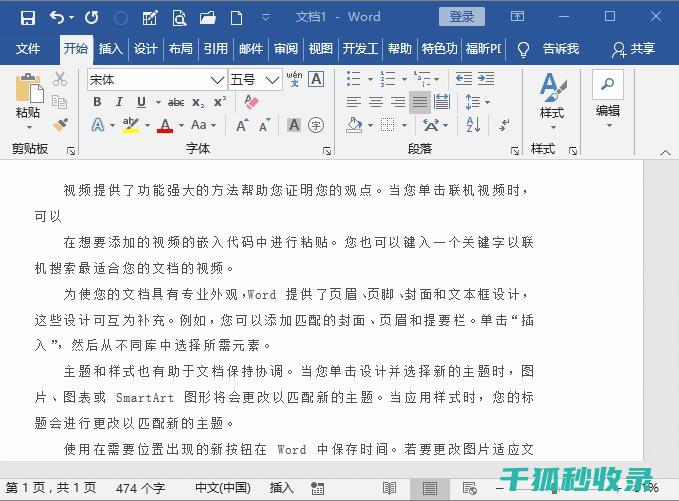Toggle strikethrough abc formatting
Image resolution: width=679 pixels, height=501 pixels.
[x=176, y=102]
